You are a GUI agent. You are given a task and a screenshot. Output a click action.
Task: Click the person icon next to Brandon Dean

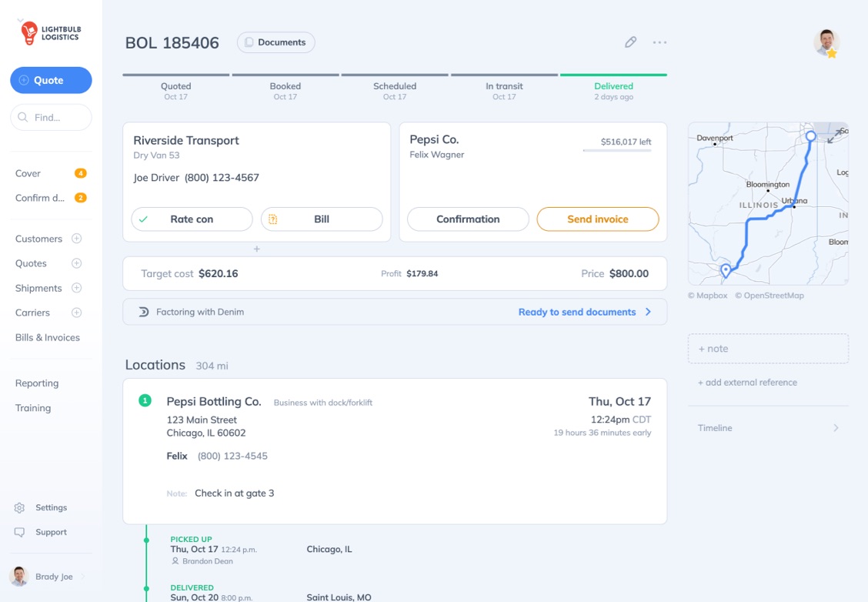tap(175, 561)
